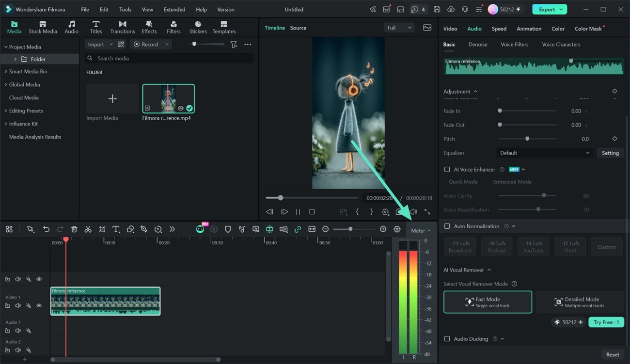
Task: Click the Delete trash icon in timeline toolbar
Action: click(74, 229)
